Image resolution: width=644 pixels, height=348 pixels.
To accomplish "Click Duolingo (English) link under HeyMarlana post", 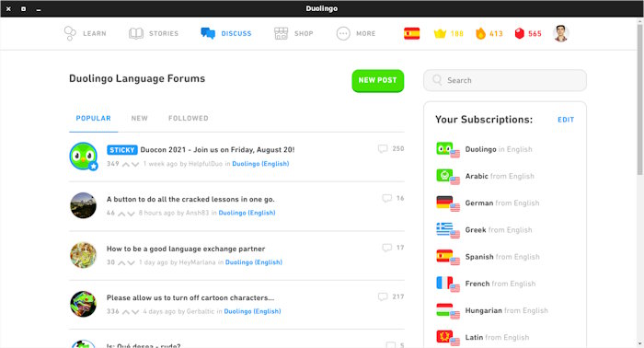I will (x=254, y=262).
